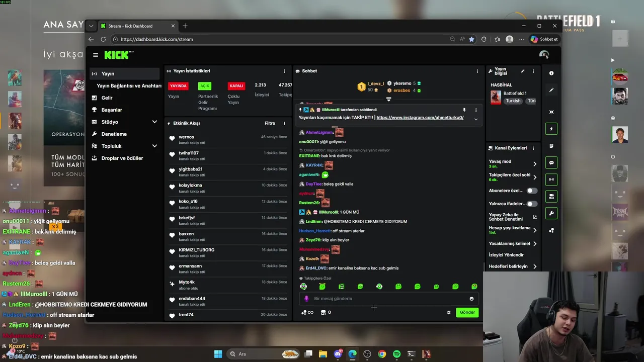Open Etkinlik Akışı three-dot menu
This screenshot has height=362, width=644.
coord(284,123)
